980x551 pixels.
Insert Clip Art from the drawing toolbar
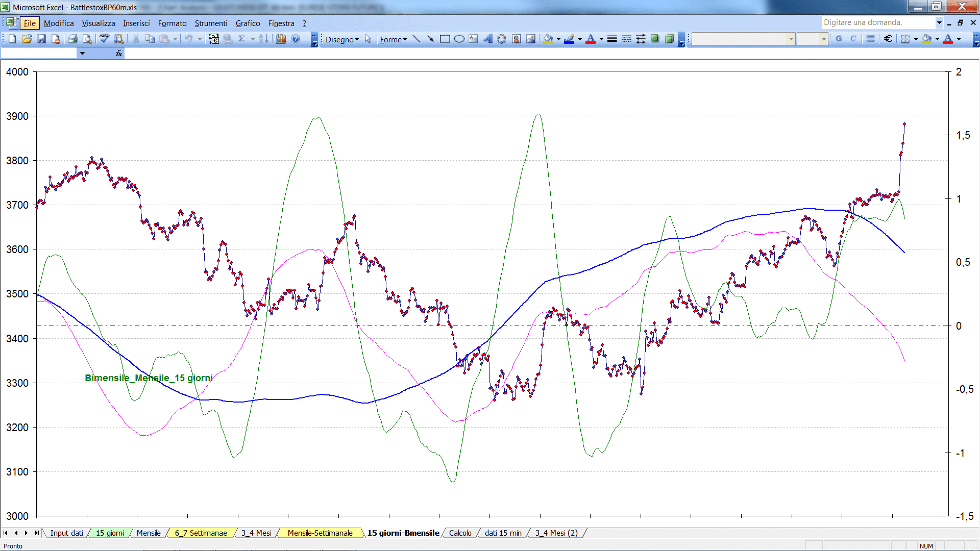coord(517,39)
